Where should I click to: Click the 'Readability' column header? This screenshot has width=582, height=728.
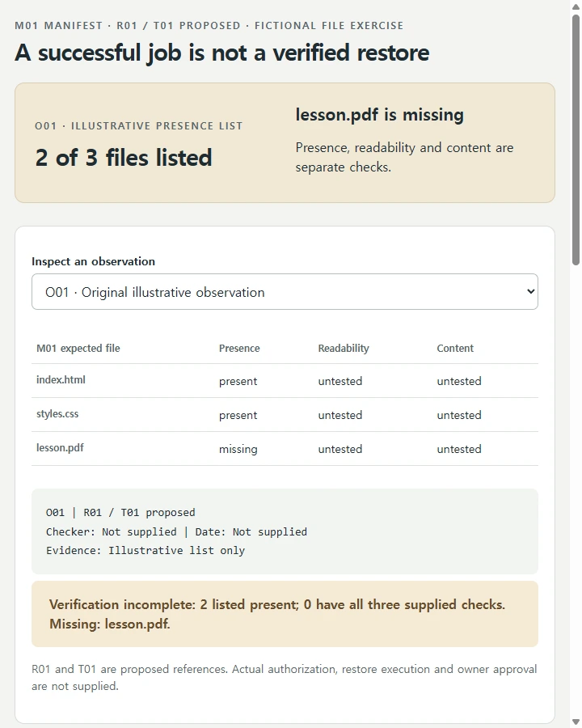pos(344,348)
